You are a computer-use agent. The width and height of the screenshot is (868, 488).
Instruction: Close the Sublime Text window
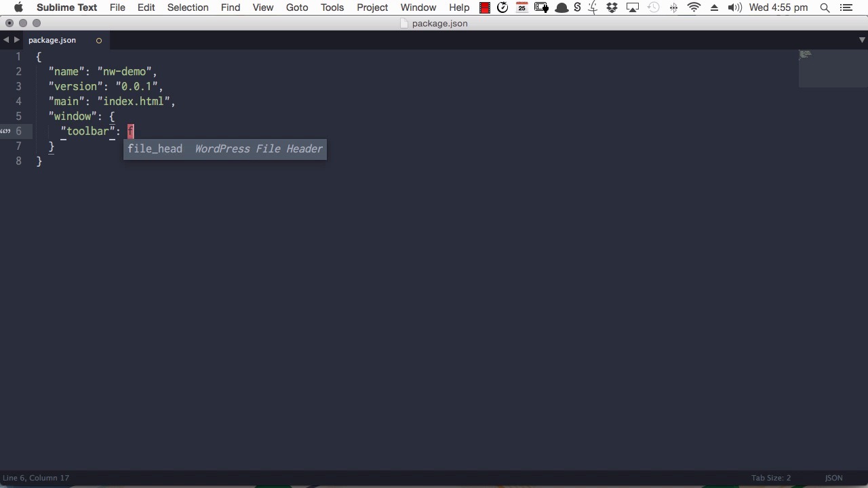(x=9, y=23)
